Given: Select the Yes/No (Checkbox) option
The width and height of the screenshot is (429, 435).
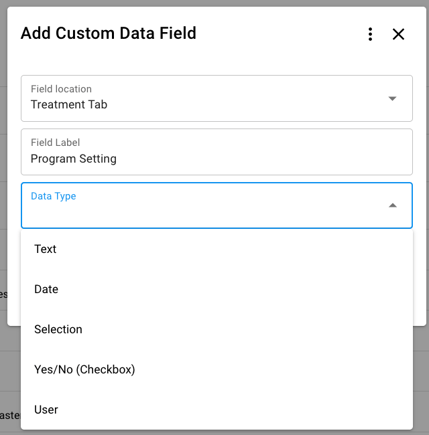Looking at the screenshot, I should [217, 369].
